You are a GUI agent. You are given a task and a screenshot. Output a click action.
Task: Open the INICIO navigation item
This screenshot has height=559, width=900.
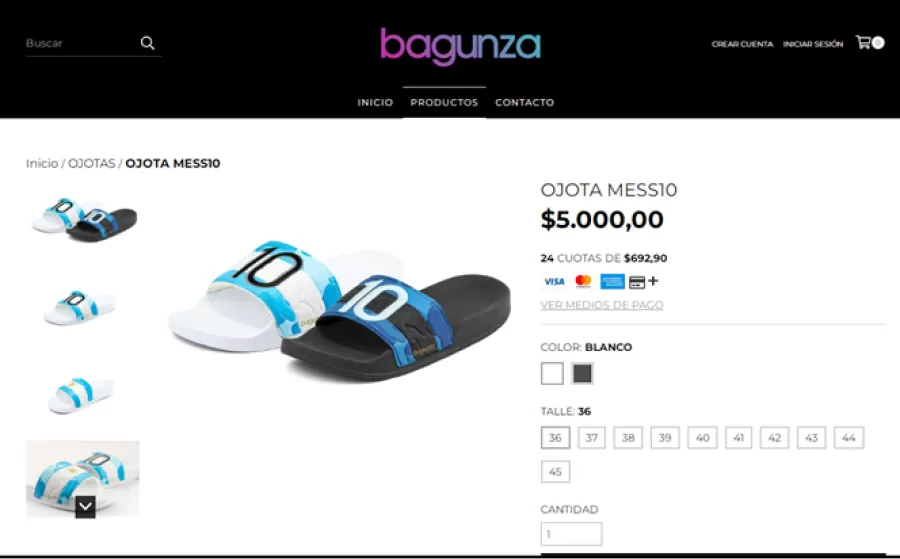pos(375,102)
